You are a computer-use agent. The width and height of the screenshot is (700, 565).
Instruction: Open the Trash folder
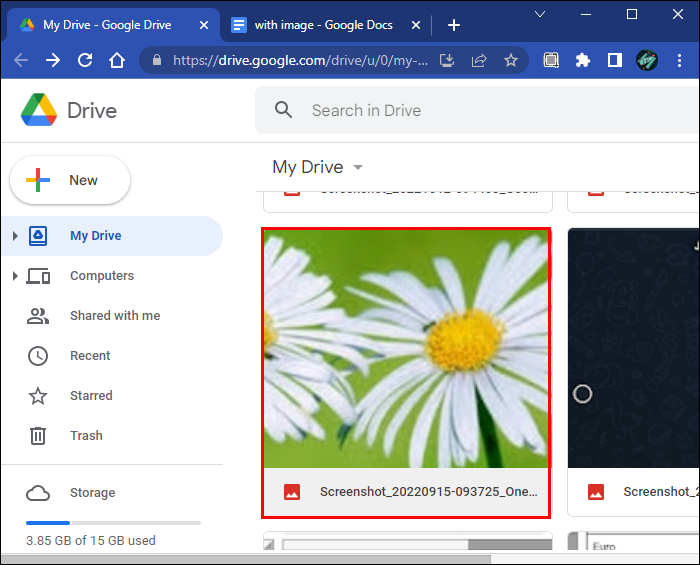tap(85, 436)
